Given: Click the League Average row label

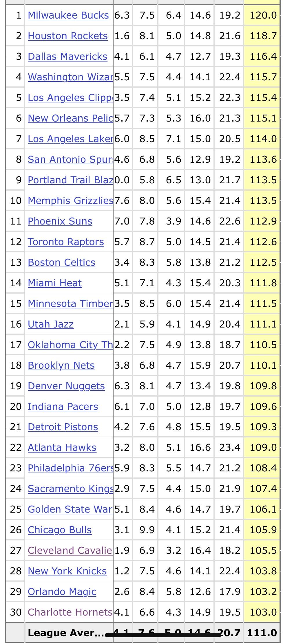Looking at the screenshot, I should [x=65, y=633].
